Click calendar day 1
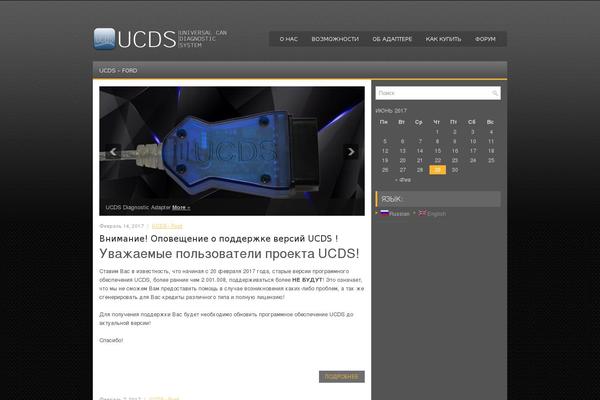Screen dimensions: 600x400 pyautogui.click(x=437, y=132)
